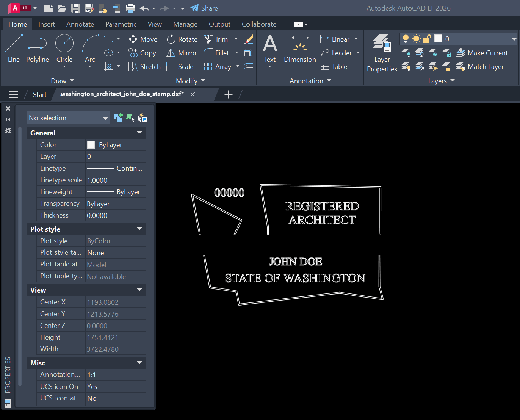This screenshot has width=520, height=420.
Task: Choose the Hatch tool icon
Action: coord(109,66)
